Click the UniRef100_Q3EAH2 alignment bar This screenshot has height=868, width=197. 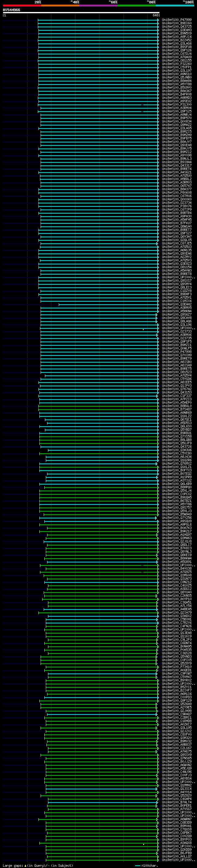pyautogui.click(x=109, y=304)
